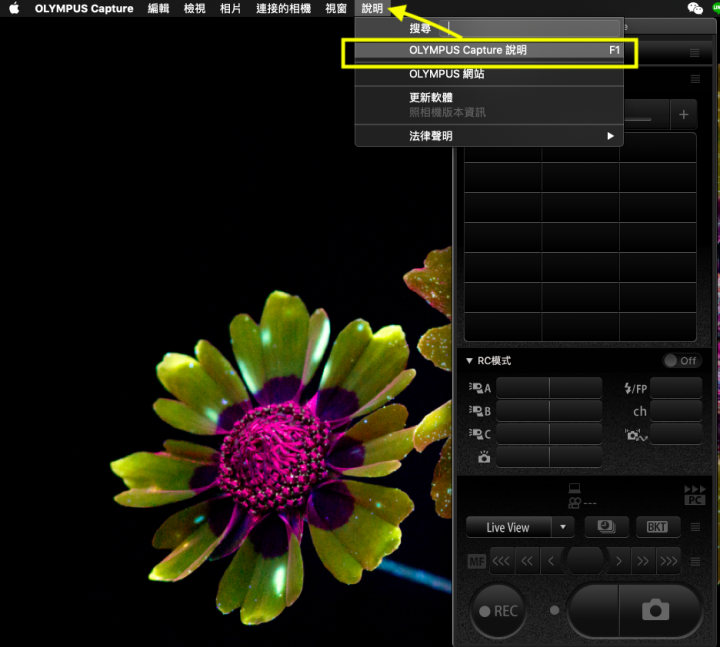
Task: Close the open 說明 menu
Action: pos(372,8)
